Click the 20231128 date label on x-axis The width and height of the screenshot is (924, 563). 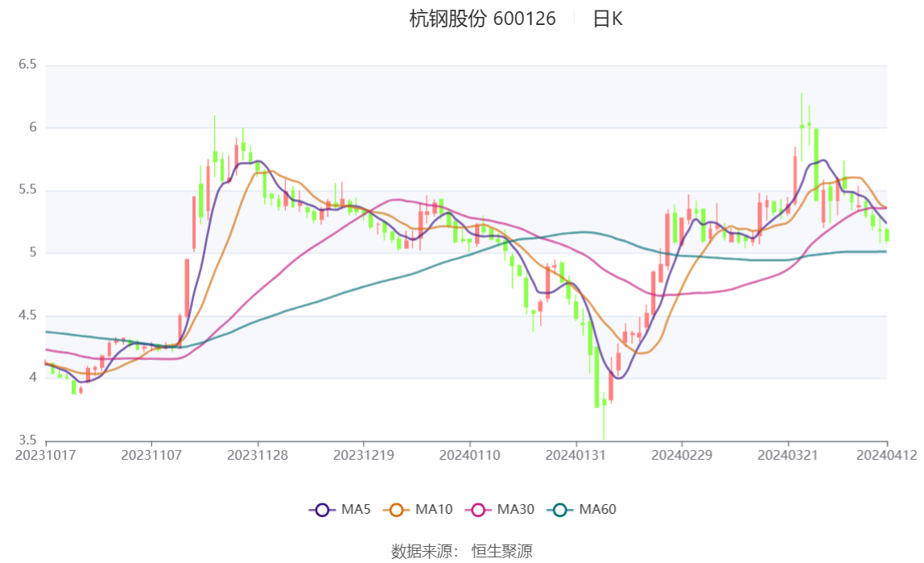click(258, 455)
